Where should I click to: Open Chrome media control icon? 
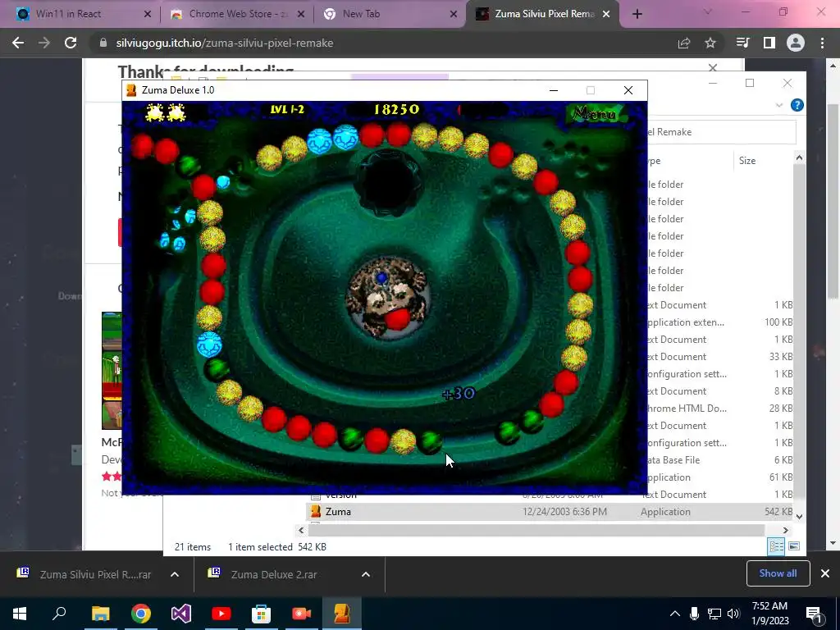click(x=742, y=43)
